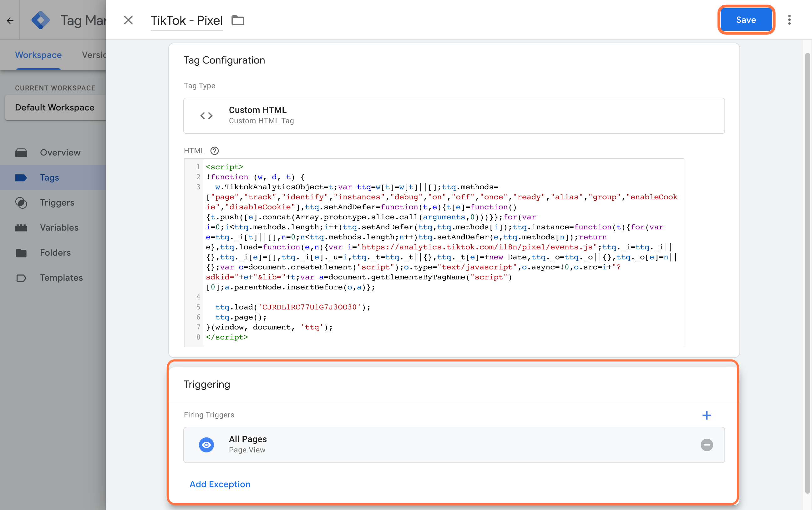
Task: Click the eye icon on All Pages trigger
Action: [x=207, y=444]
